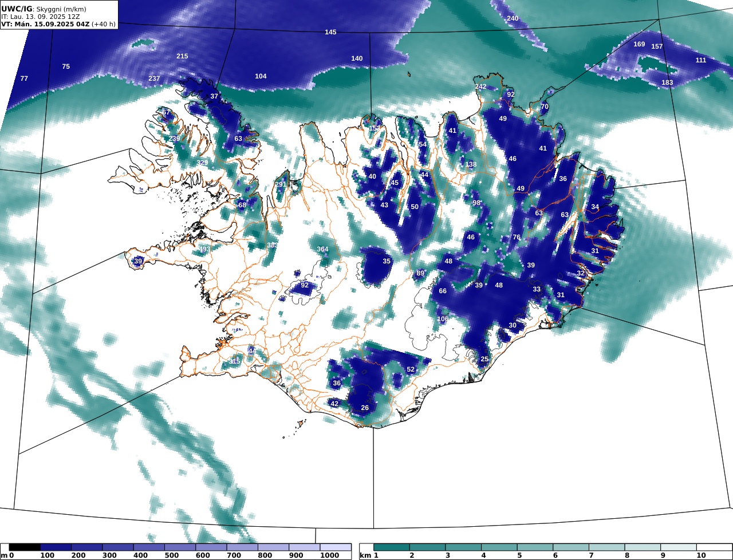Screen dimensions: 733x560
Task: Click the visibility value 183
Action: pyautogui.click(x=667, y=82)
